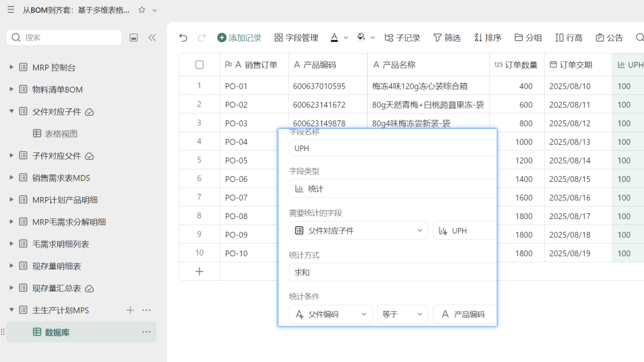Click the fill color bucket icon
644x362 pixels.
[x=361, y=37]
